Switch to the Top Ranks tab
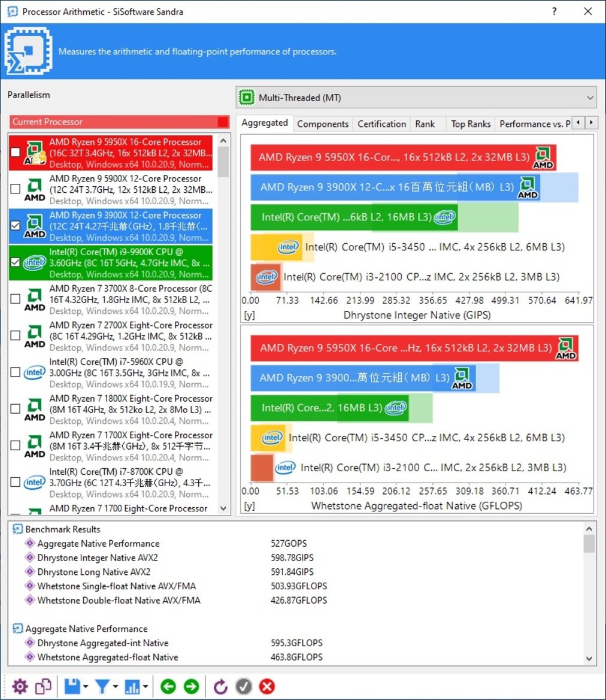 [x=471, y=124]
